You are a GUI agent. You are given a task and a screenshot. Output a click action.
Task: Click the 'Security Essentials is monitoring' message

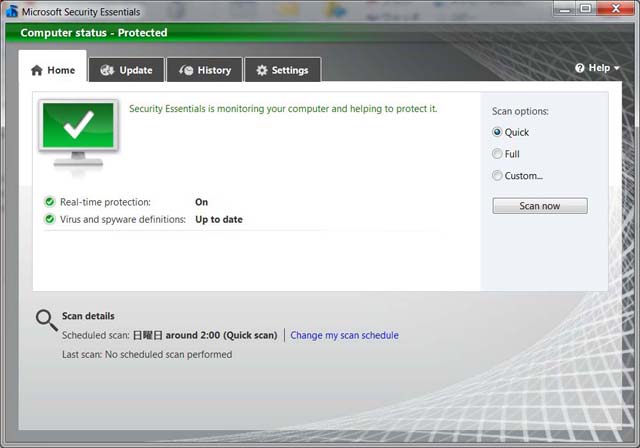coord(283,109)
